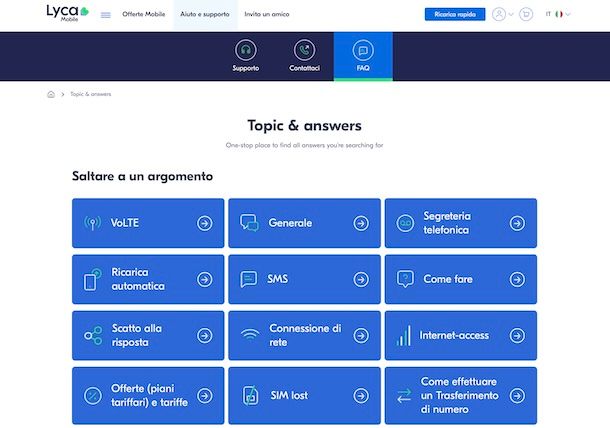Image resolution: width=610 pixels, height=428 pixels.
Task: Click the arrow on Segreteria telefonica card
Action: pos(517,223)
